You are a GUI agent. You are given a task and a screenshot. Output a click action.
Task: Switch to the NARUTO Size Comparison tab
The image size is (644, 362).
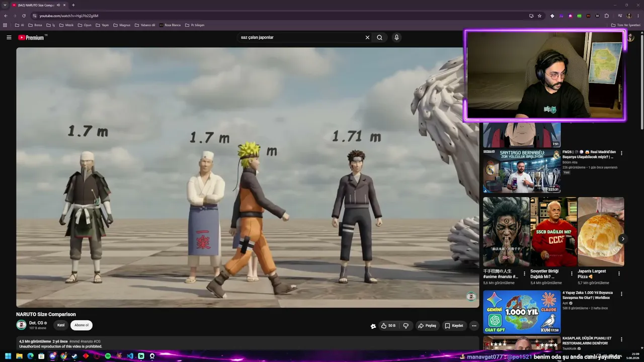click(36, 5)
